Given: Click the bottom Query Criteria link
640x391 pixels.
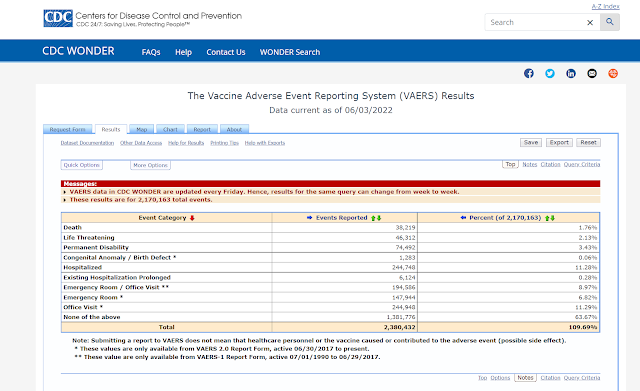Looking at the screenshot, I should click(x=582, y=378).
